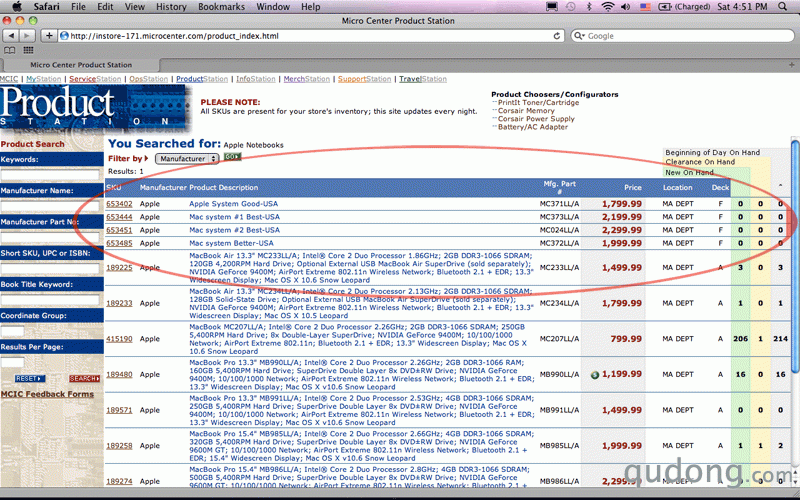Screen dimensions: 800x500
Task: Select Micro Center Product Station tab
Action: tap(81, 65)
